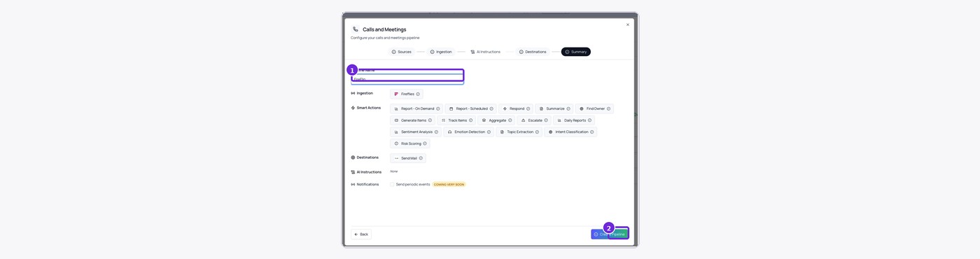Click the Back button
This screenshot has height=259, width=980.
[361, 234]
